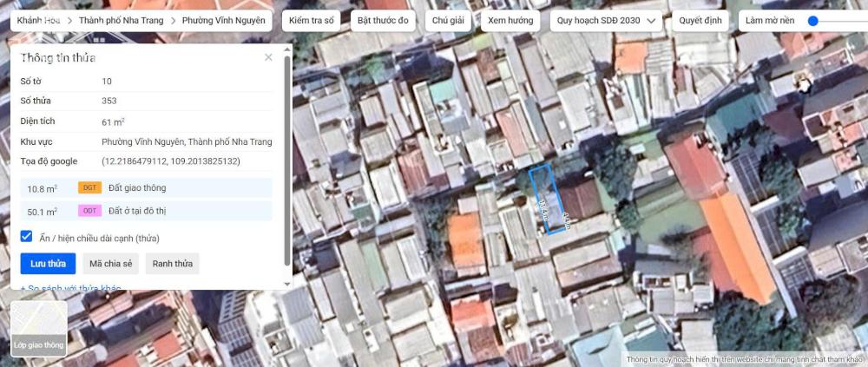Click the pink ODT land-type badge
Image resolution: width=868 pixels, height=367 pixels.
[89, 211]
